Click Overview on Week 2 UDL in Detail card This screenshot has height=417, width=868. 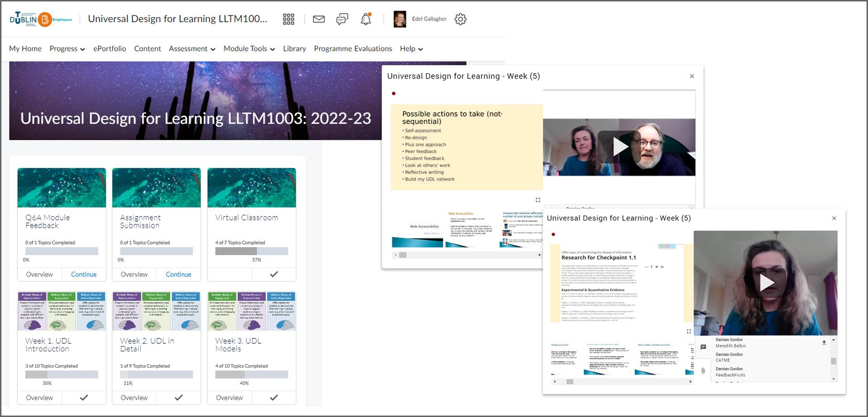coord(134,397)
